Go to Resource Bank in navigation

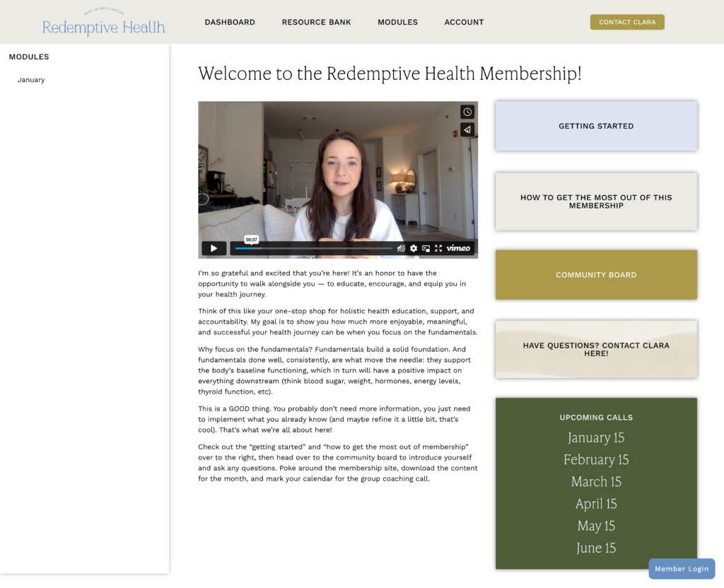pos(316,22)
